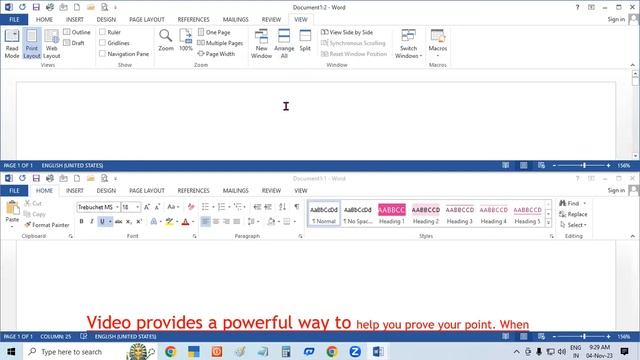640x360 pixels.
Task: Open Word from the taskbar
Action: tap(378, 351)
